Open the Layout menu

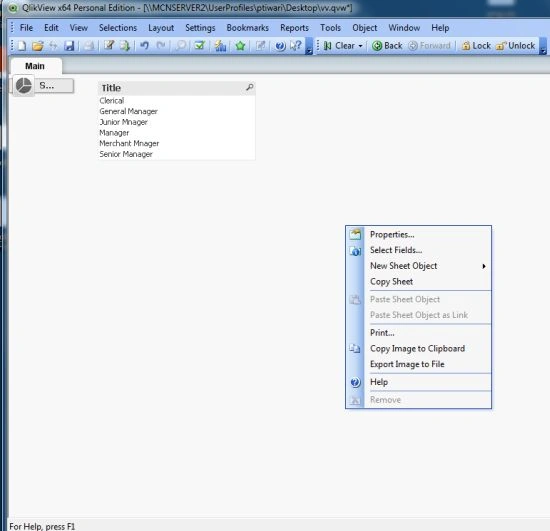click(x=161, y=28)
